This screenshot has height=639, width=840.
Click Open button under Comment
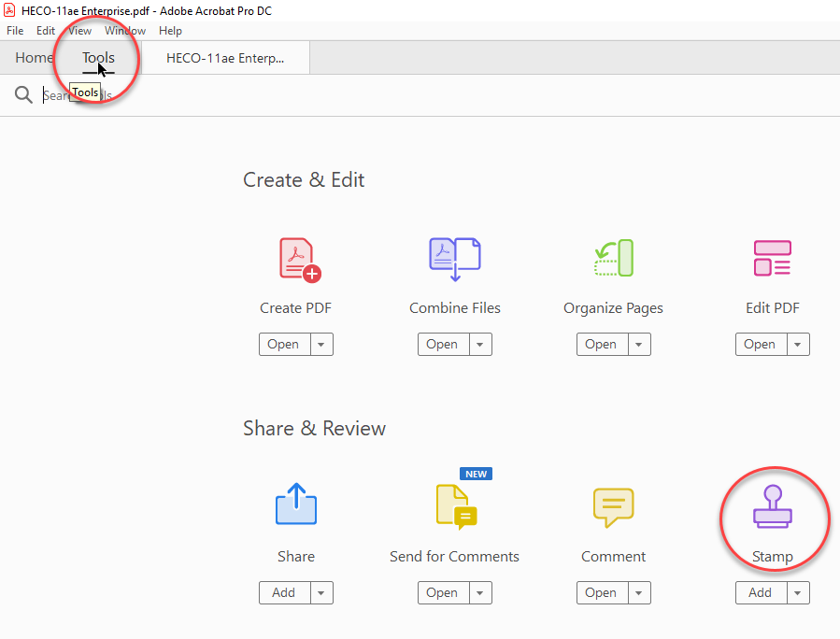tap(602, 593)
